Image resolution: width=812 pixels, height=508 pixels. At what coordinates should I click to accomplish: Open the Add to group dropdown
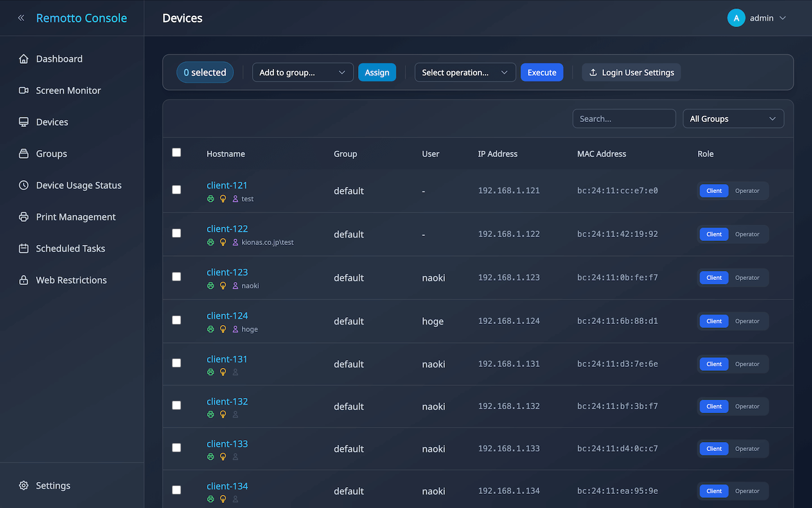[302, 72]
